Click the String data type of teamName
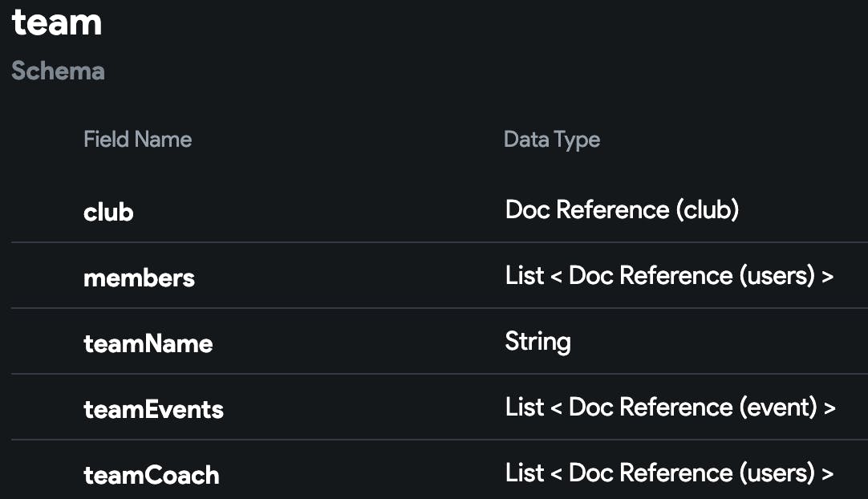 click(x=537, y=342)
